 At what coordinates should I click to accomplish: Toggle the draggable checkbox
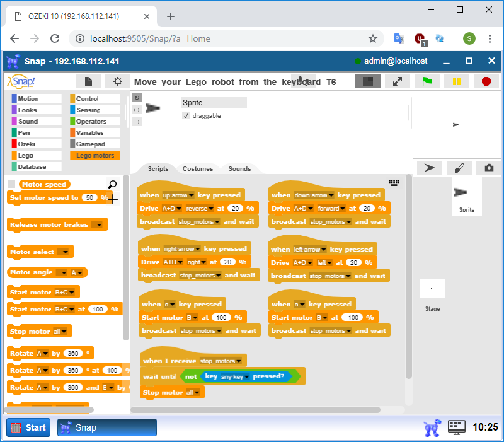tap(186, 115)
